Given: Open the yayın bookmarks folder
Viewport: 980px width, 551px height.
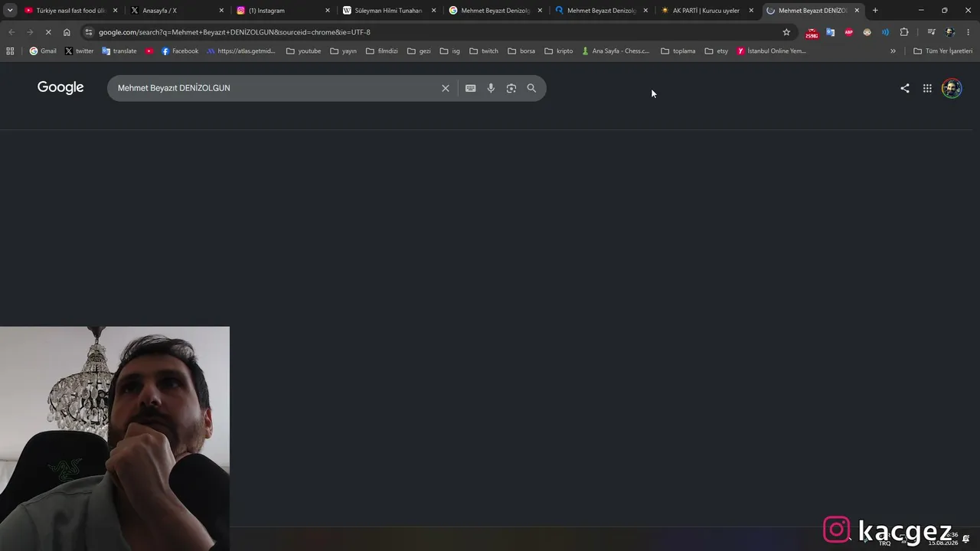Looking at the screenshot, I should click(x=343, y=51).
